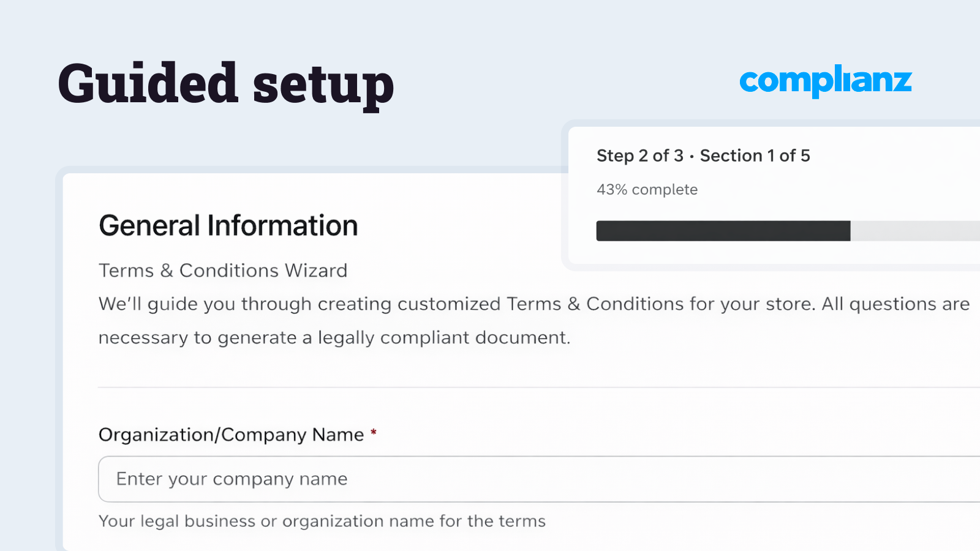Image resolution: width=980 pixels, height=551 pixels.
Task: Click the dark filled portion of progress bar
Action: [x=723, y=231]
